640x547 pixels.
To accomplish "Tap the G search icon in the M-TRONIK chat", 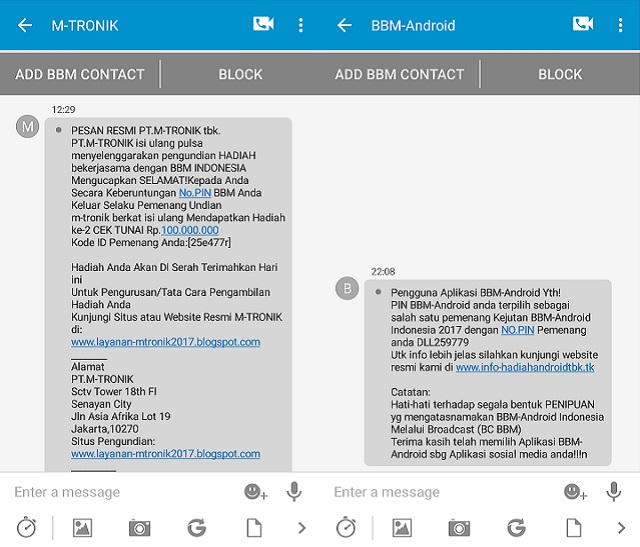I will (196, 528).
